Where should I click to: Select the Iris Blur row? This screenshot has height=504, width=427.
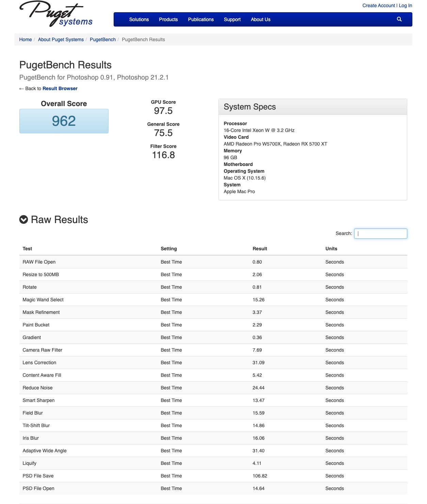213,438
